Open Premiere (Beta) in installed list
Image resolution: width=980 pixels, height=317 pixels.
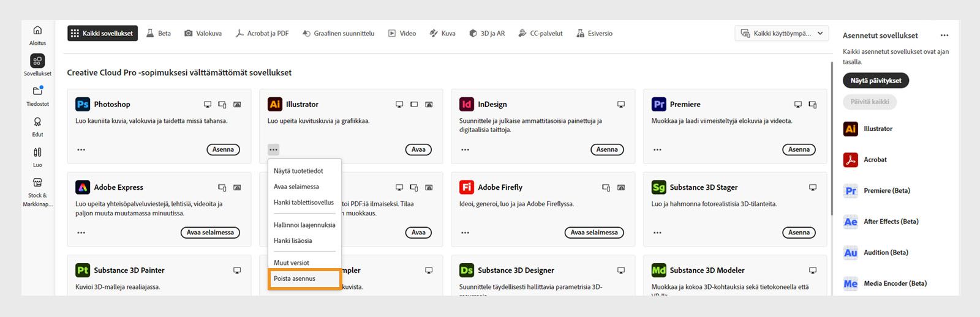(x=876, y=190)
